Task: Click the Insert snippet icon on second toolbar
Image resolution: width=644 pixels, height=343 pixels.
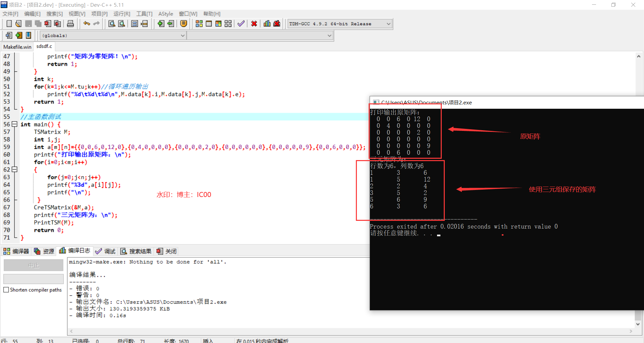Action: pos(9,35)
